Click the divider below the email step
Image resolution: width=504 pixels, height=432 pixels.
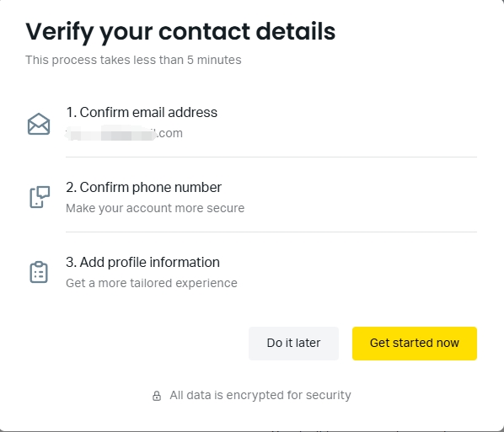click(x=271, y=157)
